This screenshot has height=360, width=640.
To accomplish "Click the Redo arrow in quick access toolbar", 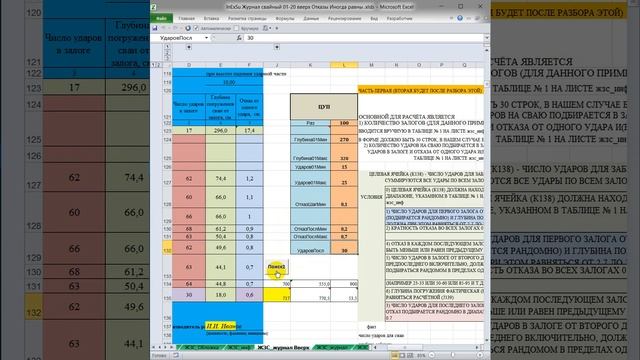I will pos(174,28).
